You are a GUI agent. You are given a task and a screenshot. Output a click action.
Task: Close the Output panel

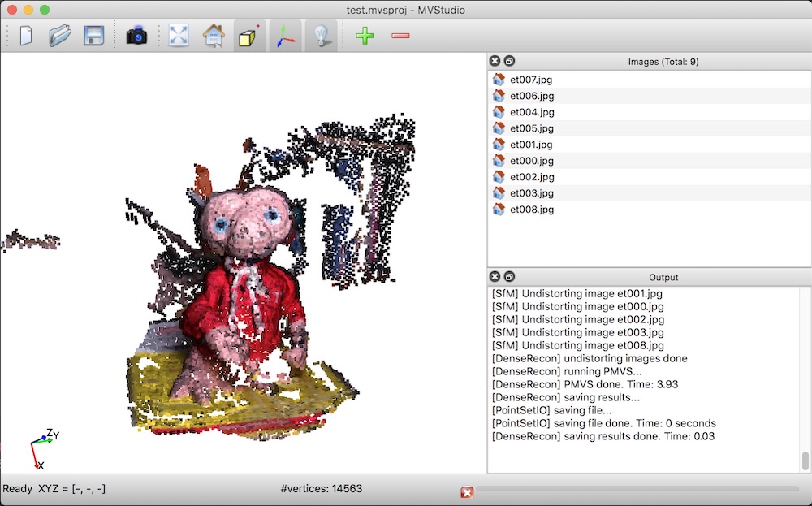[495, 277]
